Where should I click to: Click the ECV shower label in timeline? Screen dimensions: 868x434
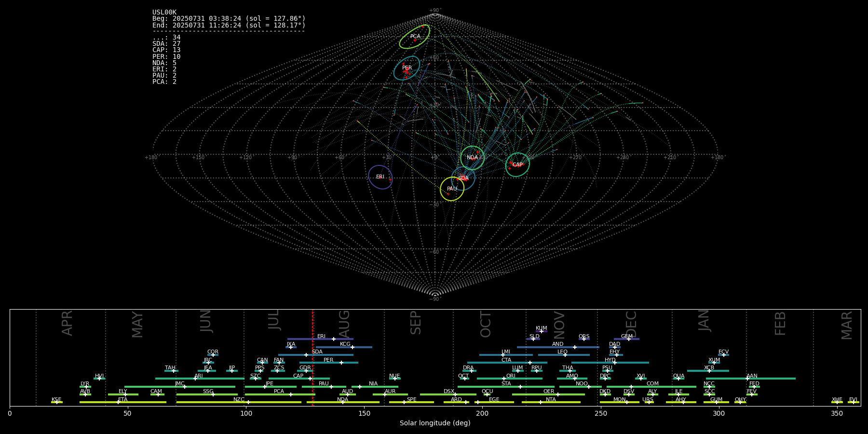pyautogui.click(x=723, y=352)
